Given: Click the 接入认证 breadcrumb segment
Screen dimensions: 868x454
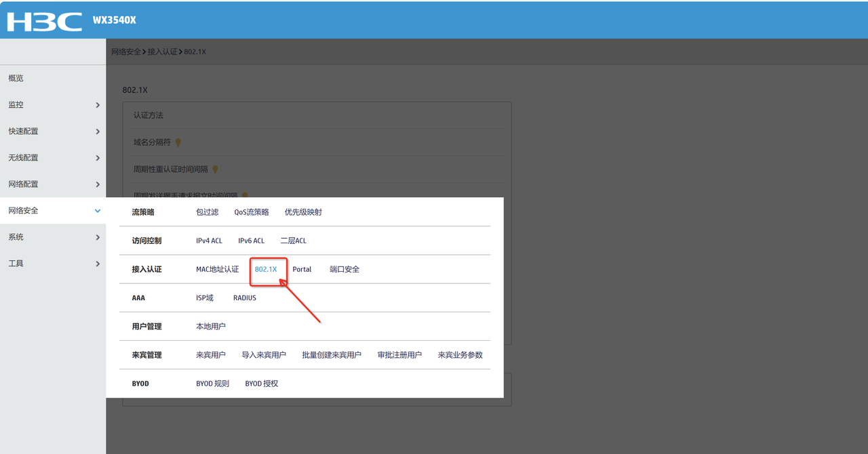Looking at the screenshot, I should click(163, 51).
